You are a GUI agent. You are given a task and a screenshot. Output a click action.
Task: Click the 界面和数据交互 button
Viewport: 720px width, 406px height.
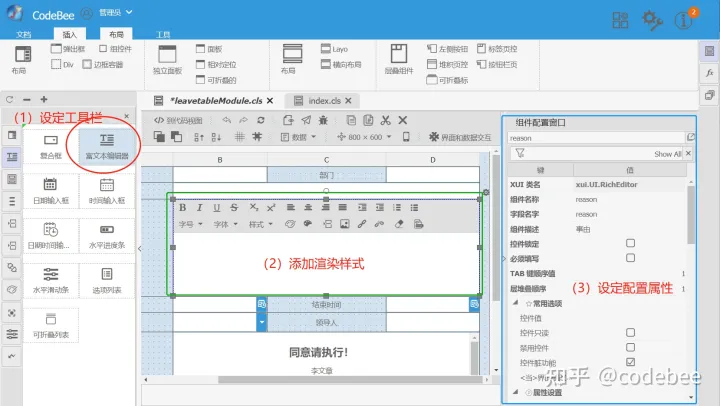[x=460, y=137]
